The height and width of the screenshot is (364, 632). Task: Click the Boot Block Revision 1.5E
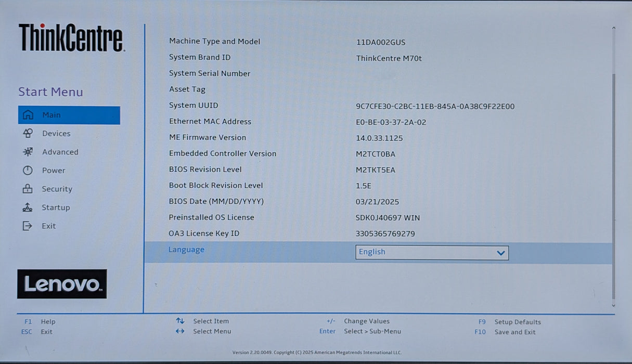click(x=364, y=186)
